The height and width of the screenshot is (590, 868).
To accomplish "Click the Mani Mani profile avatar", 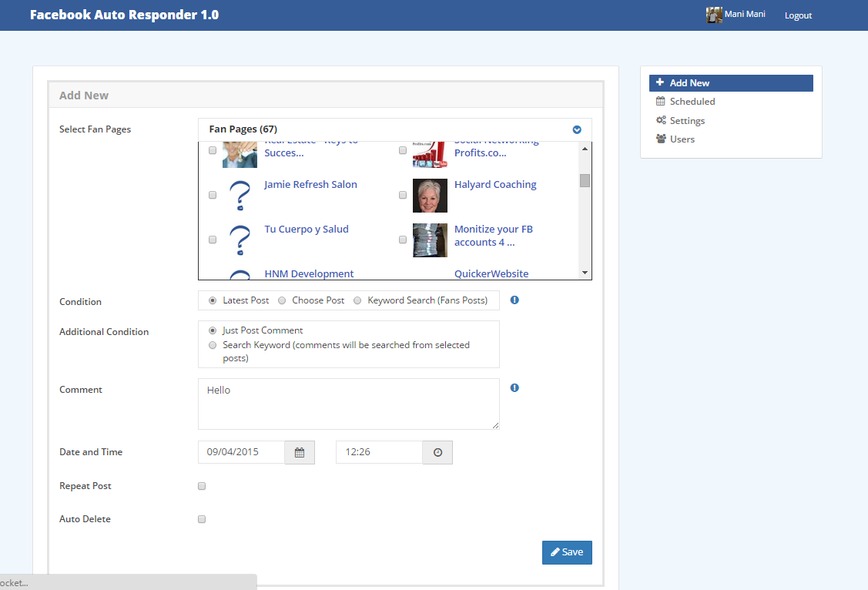I will coord(714,15).
